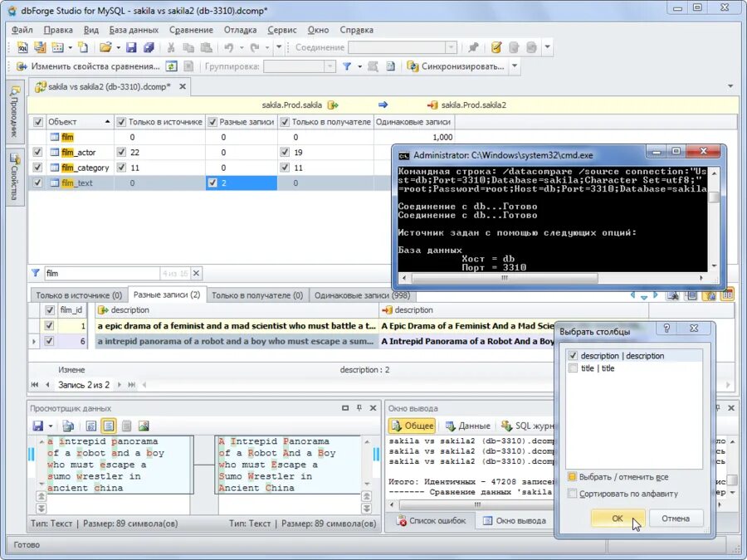Click the locked filter icon above the results grid
Screen dimensions: 747x560
[710, 295]
